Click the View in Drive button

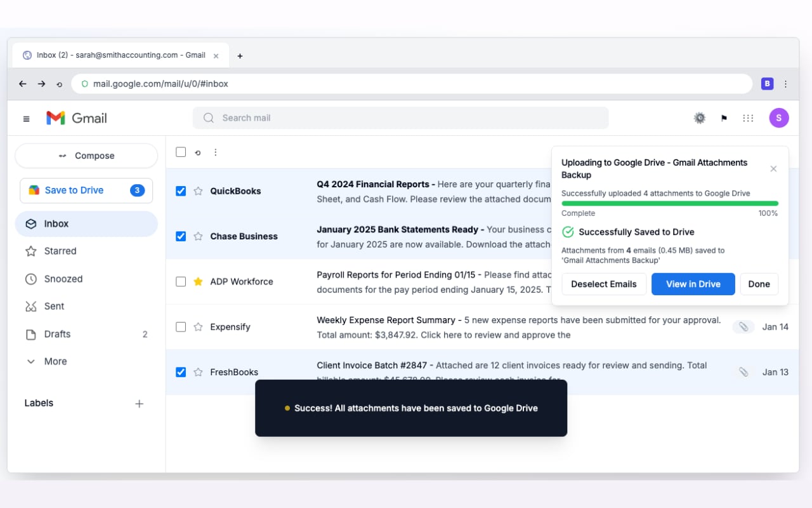point(693,284)
